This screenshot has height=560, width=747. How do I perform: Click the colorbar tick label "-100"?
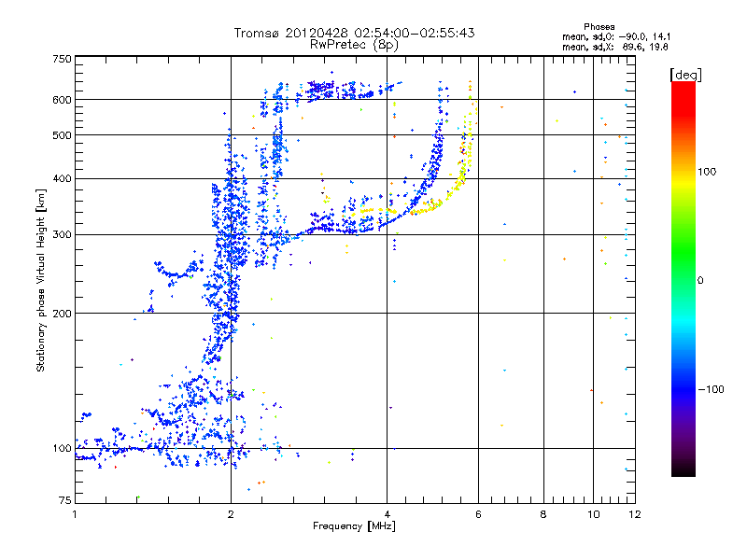[x=711, y=389]
